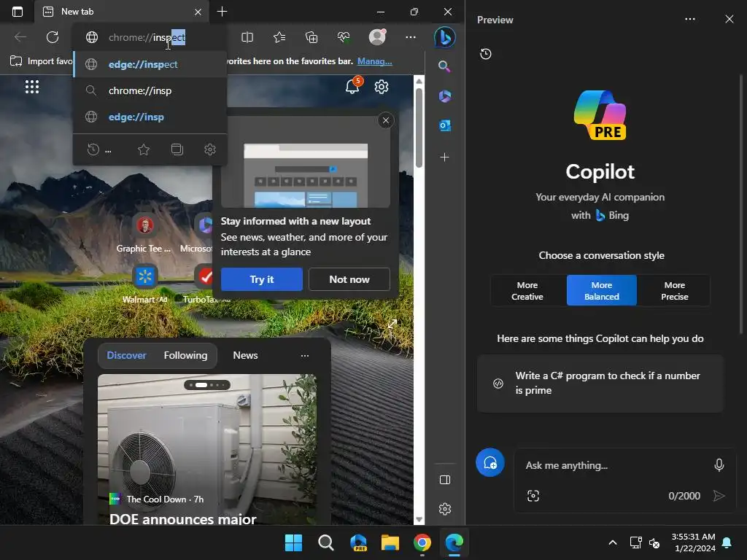Switch to the Discover feed tab
Screen dimensions: 747x560
[x=126, y=355]
